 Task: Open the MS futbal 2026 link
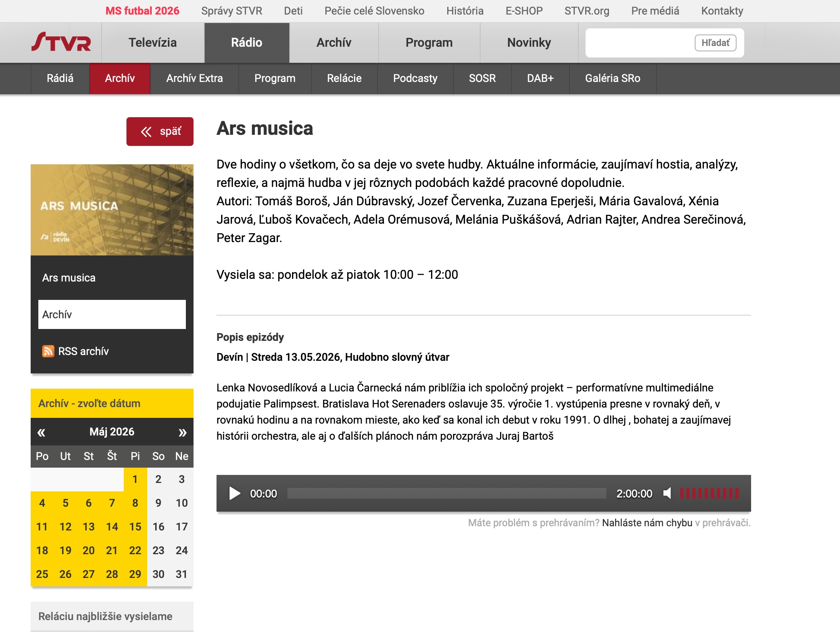point(143,11)
